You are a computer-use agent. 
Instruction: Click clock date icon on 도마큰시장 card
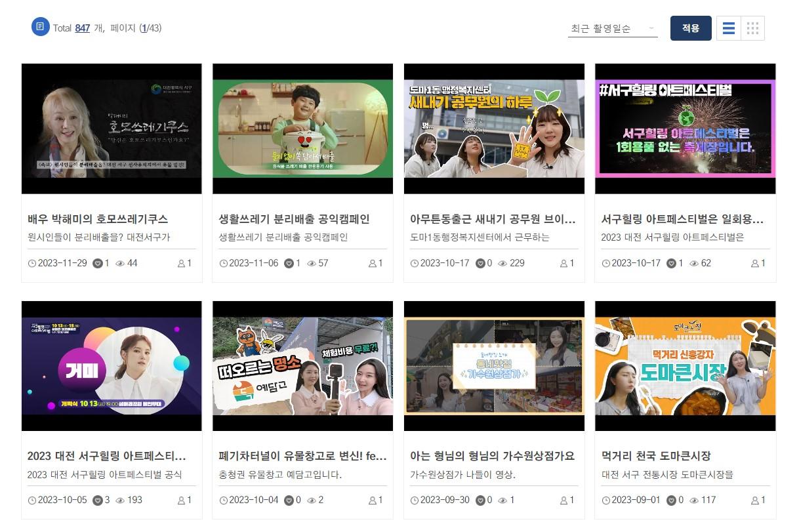[606, 500]
